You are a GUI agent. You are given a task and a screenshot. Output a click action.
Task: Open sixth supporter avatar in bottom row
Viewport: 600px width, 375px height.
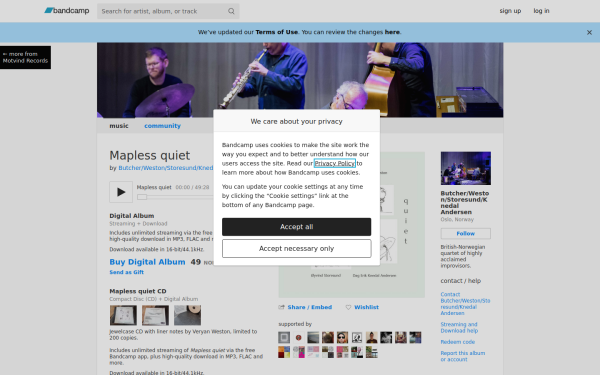357,352
